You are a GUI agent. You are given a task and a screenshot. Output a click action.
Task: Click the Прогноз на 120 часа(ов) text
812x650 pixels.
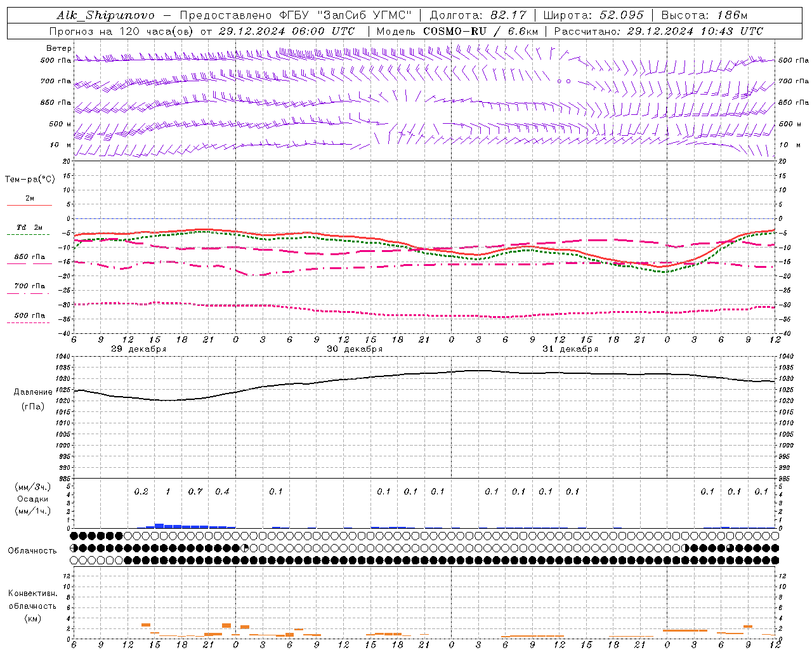(x=122, y=31)
